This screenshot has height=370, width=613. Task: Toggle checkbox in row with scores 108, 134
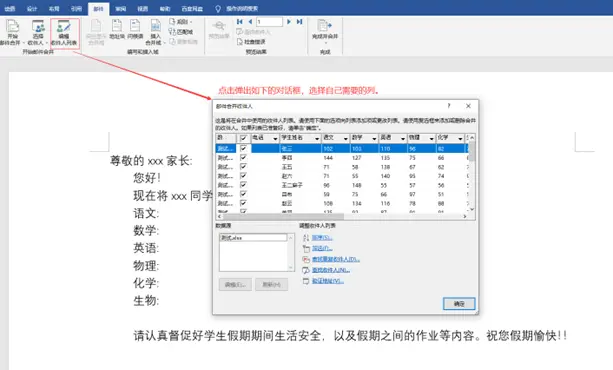[244, 203]
